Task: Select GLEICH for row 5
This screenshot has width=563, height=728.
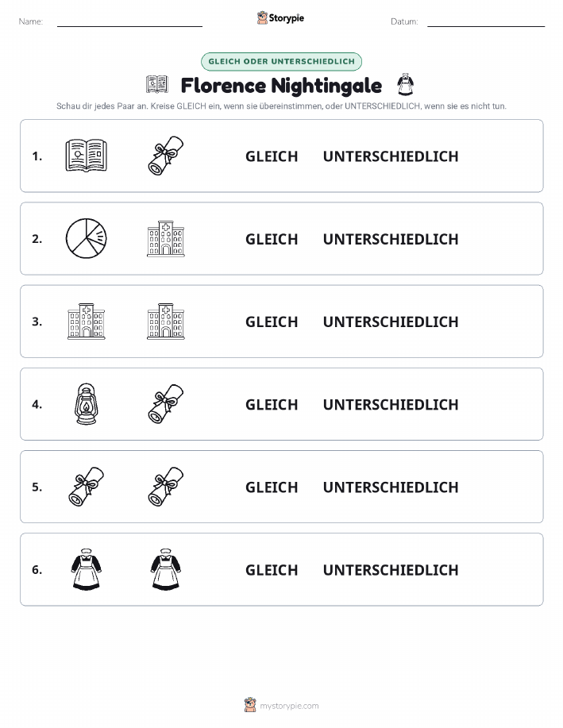Action: click(272, 487)
